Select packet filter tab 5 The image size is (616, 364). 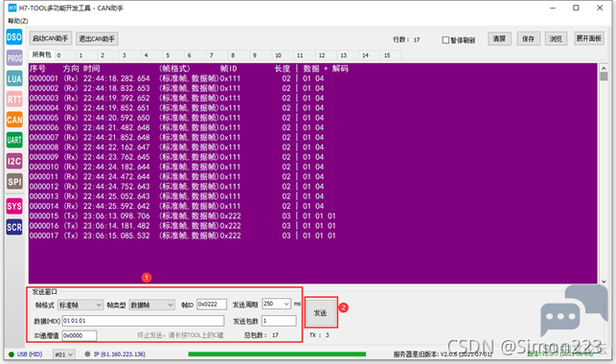[174, 56]
